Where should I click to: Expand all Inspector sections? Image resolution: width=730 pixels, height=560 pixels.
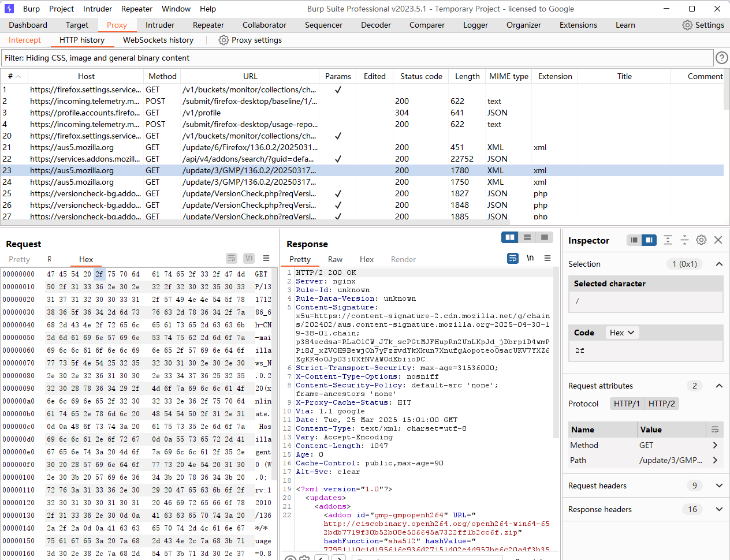668,240
